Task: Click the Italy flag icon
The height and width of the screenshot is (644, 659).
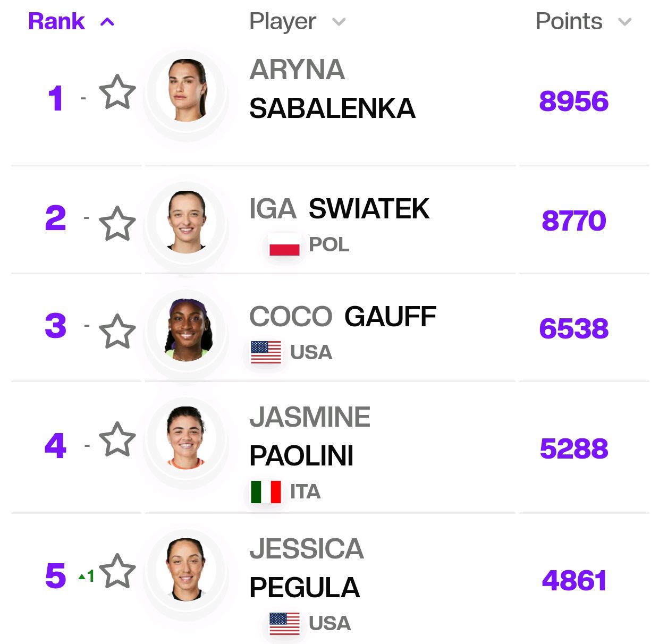Action: (266, 492)
